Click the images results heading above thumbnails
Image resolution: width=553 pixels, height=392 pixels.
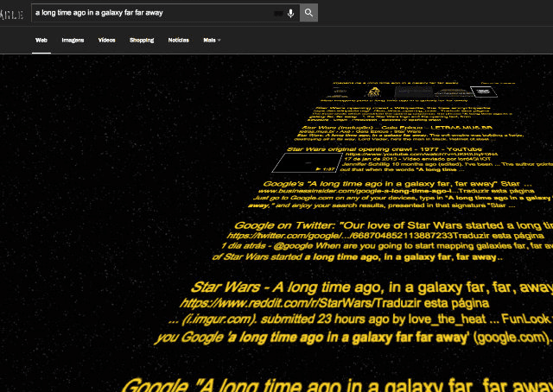coord(395,83)
